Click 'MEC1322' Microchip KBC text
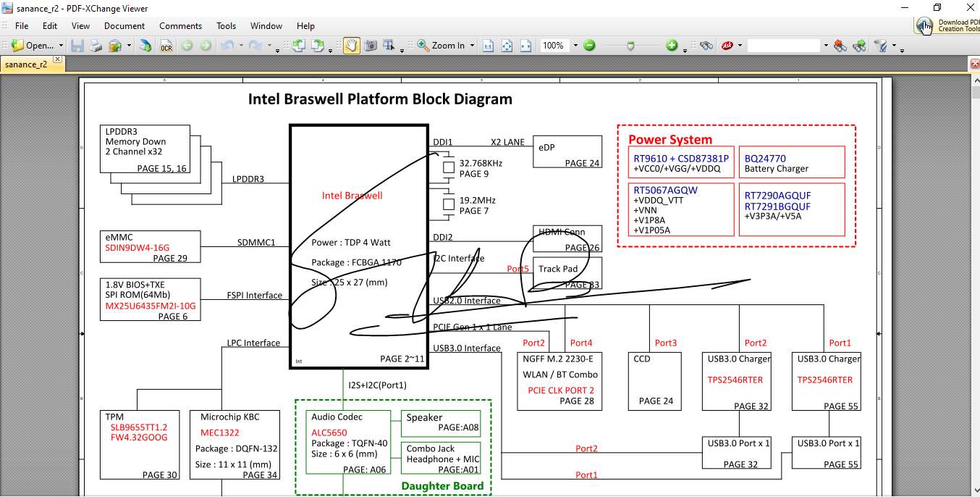 (x=220, y=433)
